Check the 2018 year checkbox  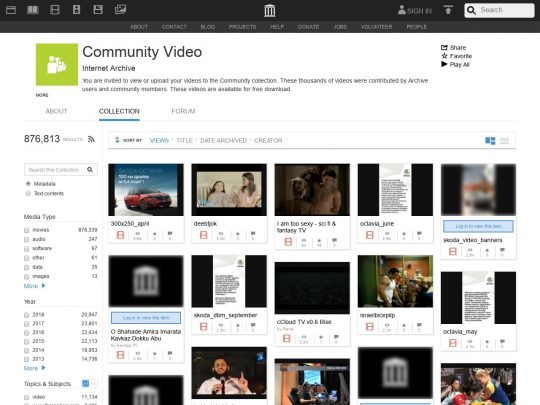pyautogui.click(x=27, y=315)
